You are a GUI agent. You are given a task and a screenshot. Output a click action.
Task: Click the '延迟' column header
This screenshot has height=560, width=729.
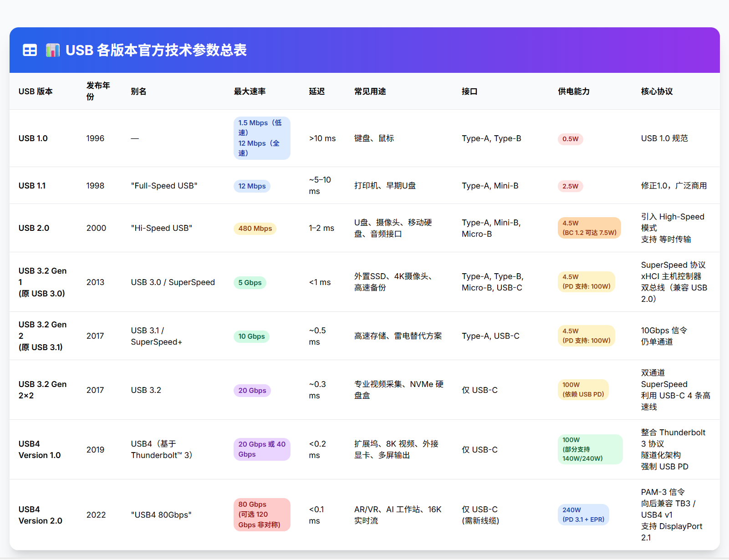317,92
